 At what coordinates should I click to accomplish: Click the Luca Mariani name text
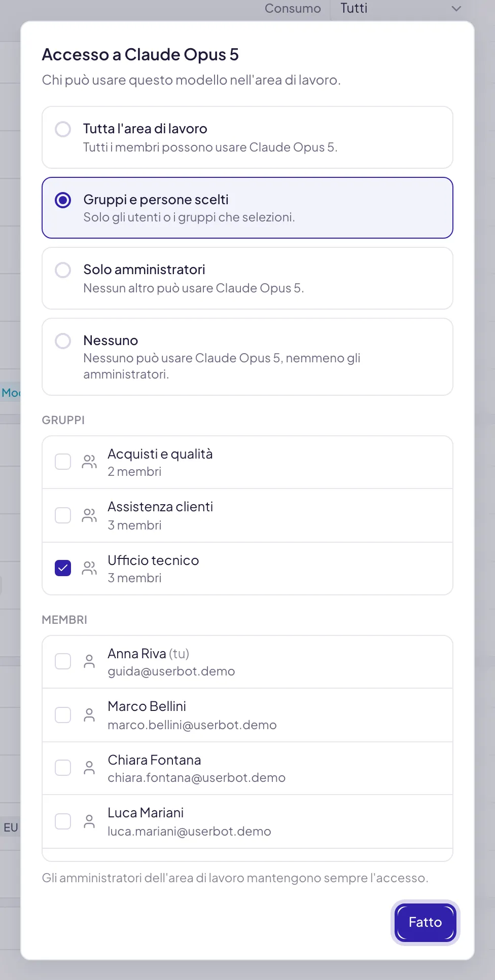[x=146, y=813]
